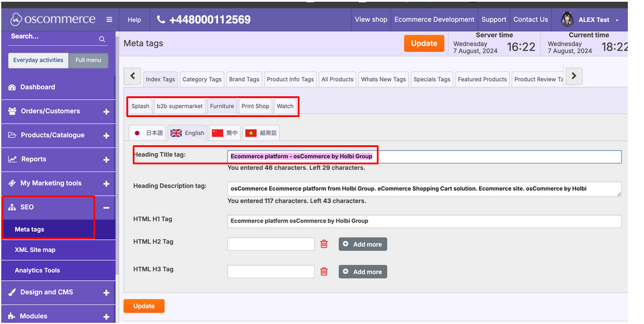This screenshot has width=644, height=324.
Task: Switch to Full menu mode
Action: [88, 60]
